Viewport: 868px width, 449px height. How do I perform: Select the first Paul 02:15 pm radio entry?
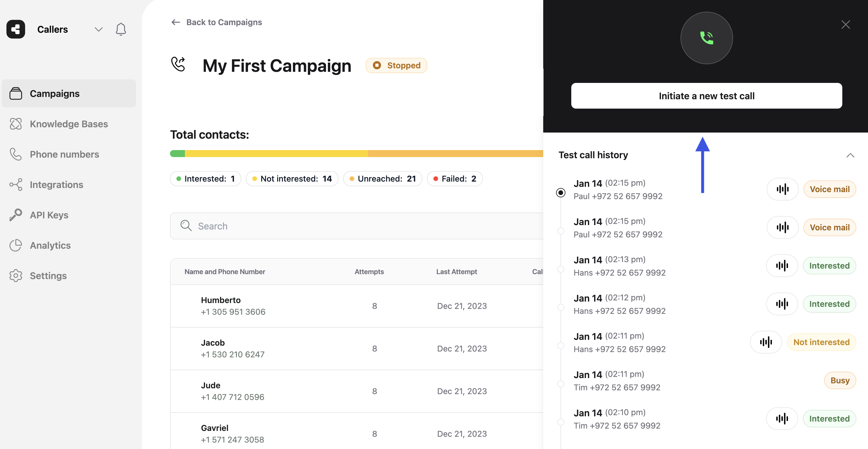pos(560,193)
